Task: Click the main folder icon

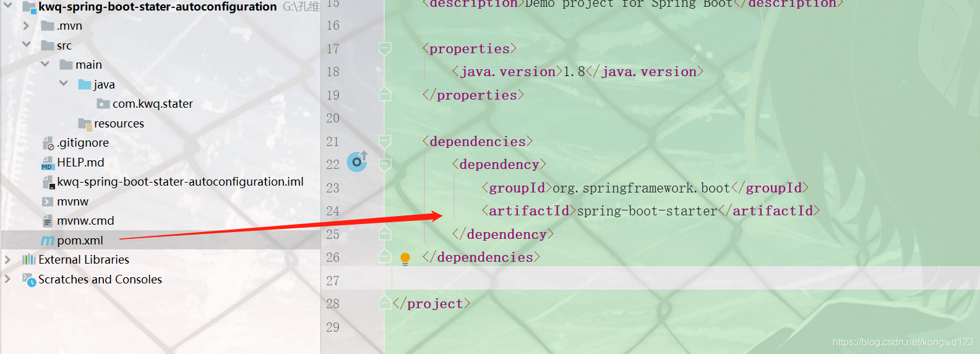Action: coord(66,64)
